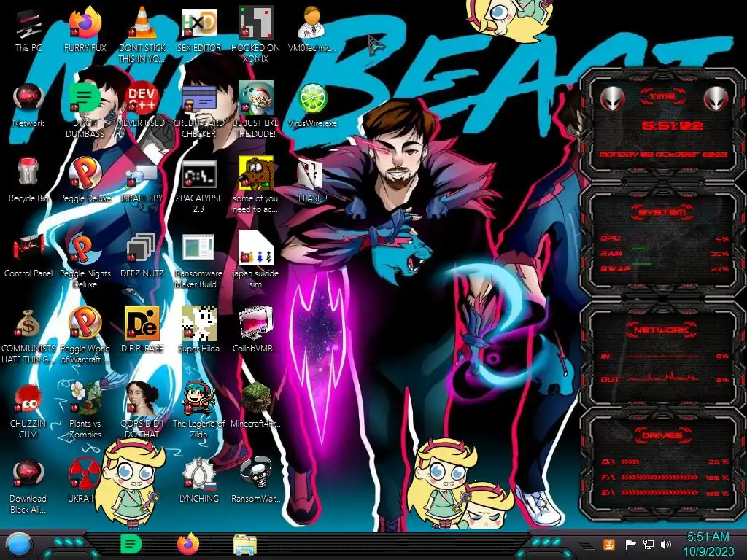747x560 pixels.
Task: Open the RansomWar skull icon
Action: click(256, 474)
